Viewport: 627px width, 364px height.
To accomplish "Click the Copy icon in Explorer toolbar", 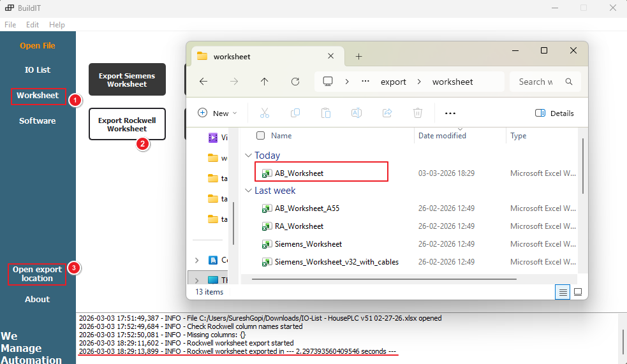I will tap(295, 113).
